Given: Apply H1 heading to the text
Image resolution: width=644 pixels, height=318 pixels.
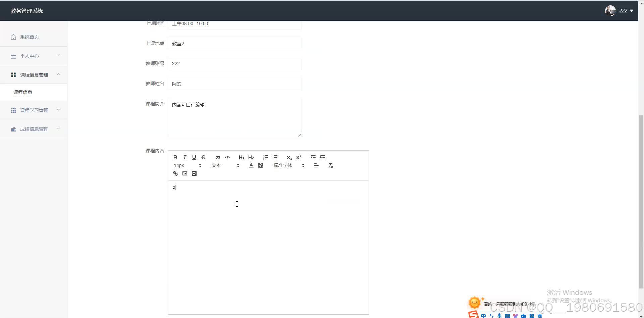Looking at the screenshot, I should [241, 157].
